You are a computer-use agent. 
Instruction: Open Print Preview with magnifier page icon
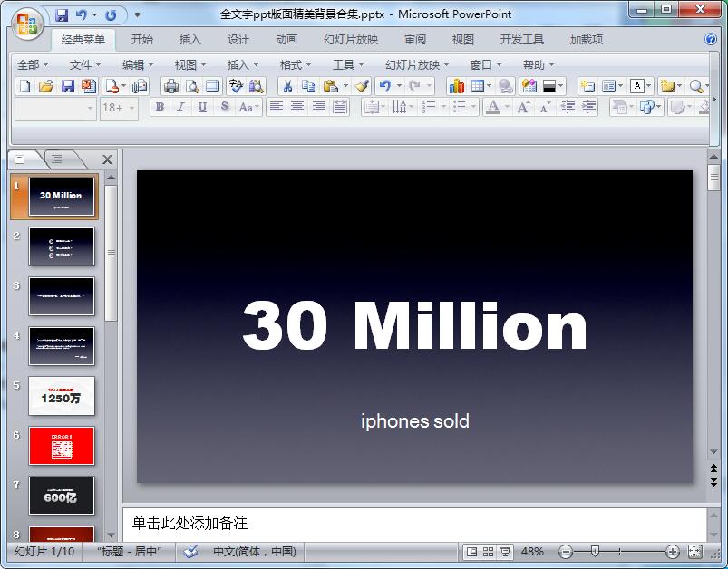[192, 86]
